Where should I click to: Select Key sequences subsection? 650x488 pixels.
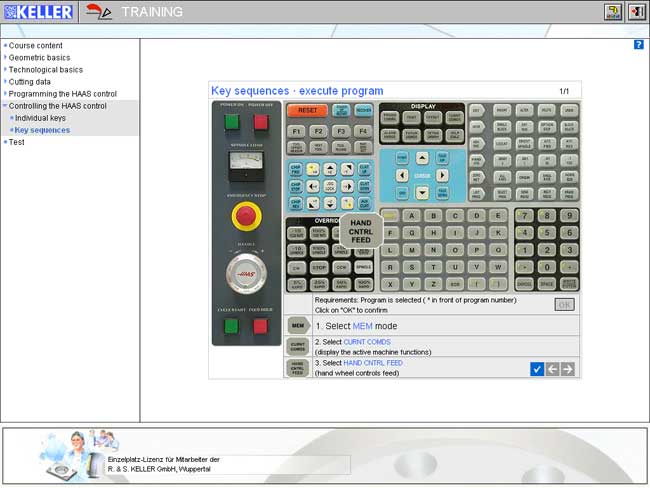pos(42,130)
